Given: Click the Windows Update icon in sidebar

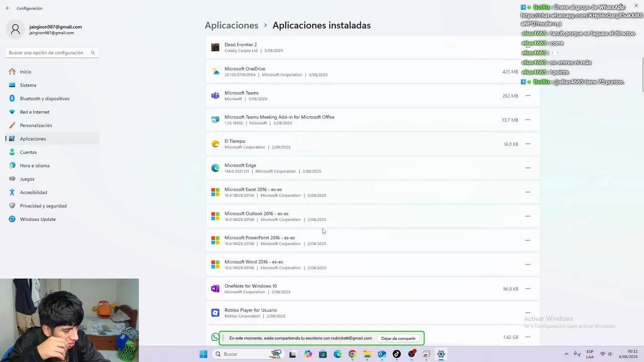Looking at the screenshot, I should click(x=12, y=219).
